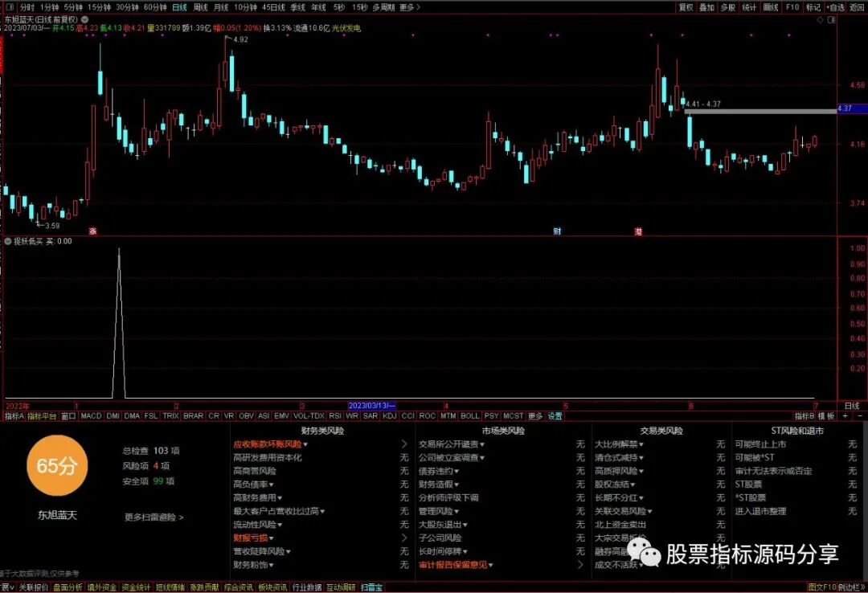The height and width of the screenshot is (593, 868).
Task: Switch to 5分钟 period
Action: tap(73, 7)
